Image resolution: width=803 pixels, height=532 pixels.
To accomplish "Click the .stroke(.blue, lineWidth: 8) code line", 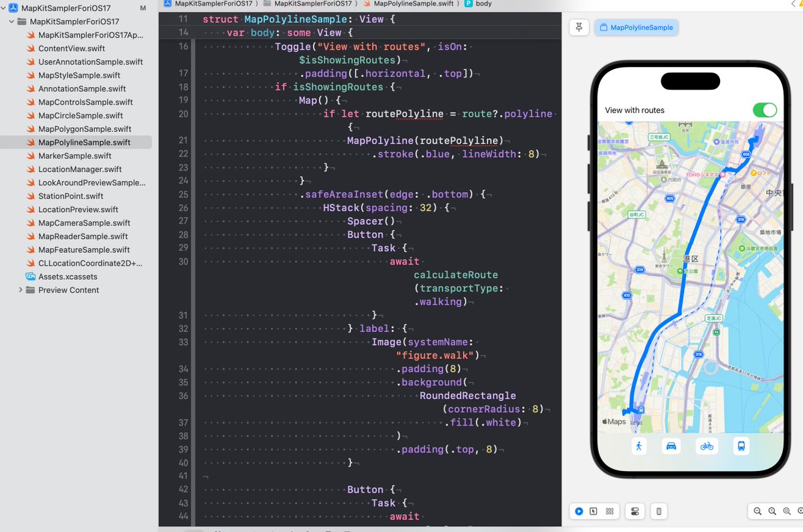I will pyautogui.click(x=455, y=154).
